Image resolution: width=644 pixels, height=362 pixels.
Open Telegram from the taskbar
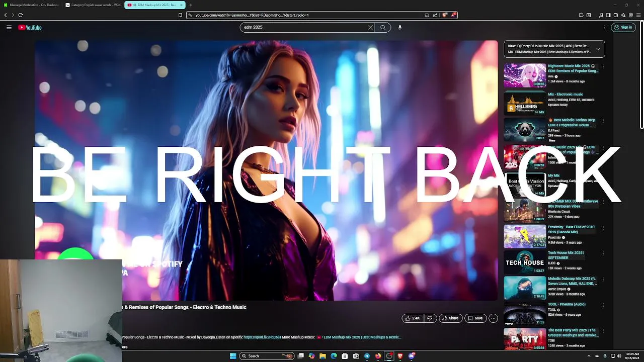pyautogui.click(x=367, y=356)
